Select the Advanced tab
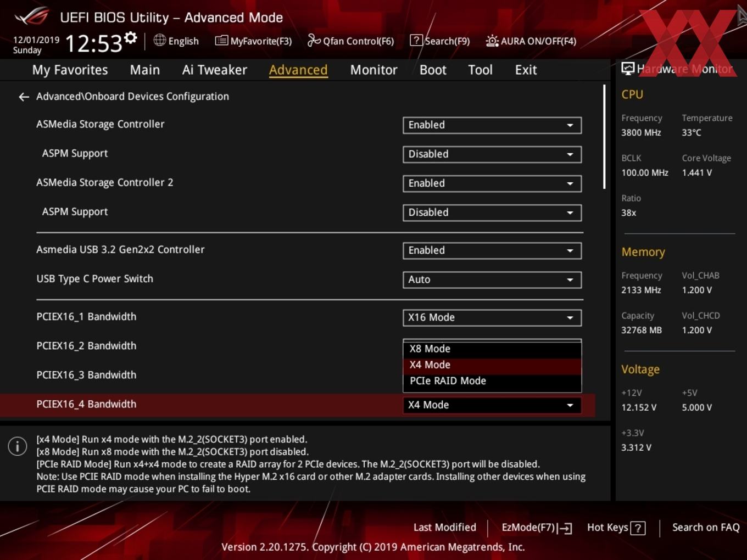Viewport: 747px width, 560px height. click(x=298, y=70)
